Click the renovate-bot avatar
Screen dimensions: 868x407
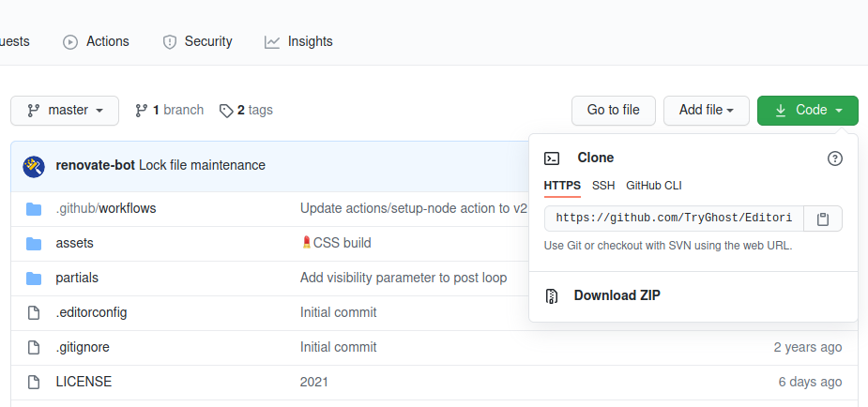click(x=34, y=166)
